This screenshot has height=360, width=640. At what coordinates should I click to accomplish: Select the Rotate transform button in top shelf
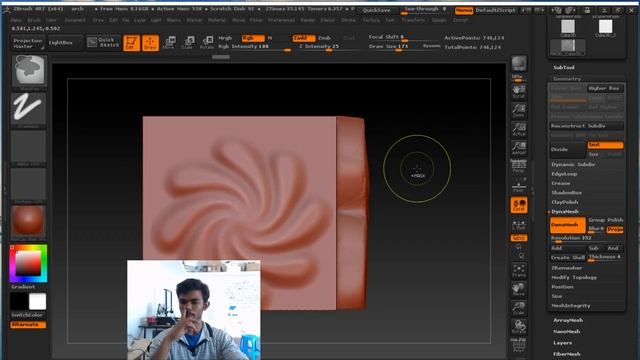(x=207, y=42)
